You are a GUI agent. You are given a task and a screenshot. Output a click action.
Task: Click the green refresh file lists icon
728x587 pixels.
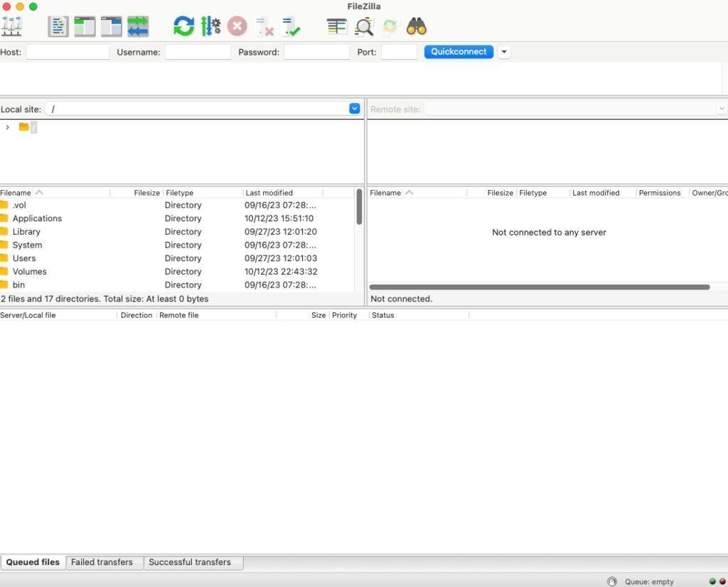coord(184,26)
